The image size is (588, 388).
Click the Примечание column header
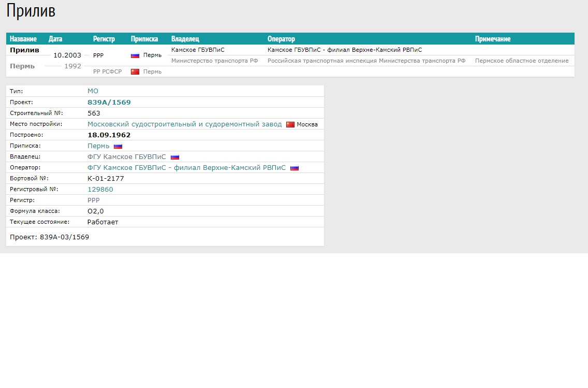tap(493, 39)
